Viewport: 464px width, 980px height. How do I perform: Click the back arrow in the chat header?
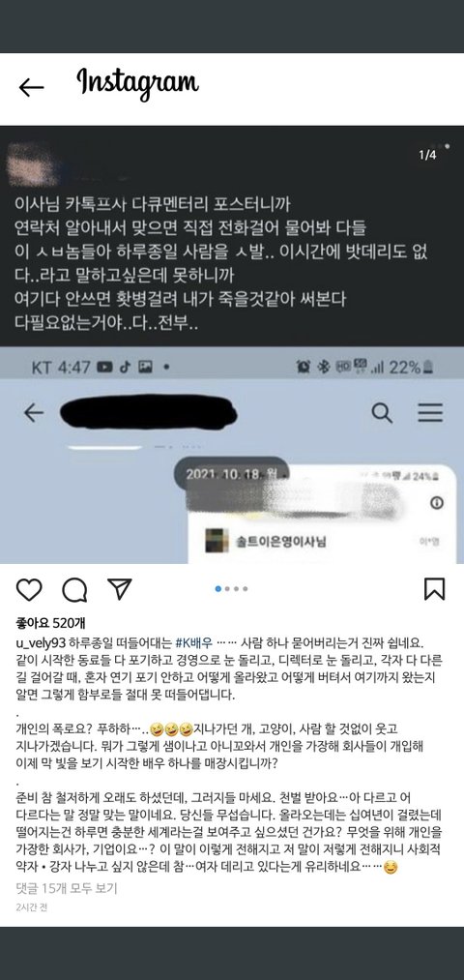click(x=34, y=412)
